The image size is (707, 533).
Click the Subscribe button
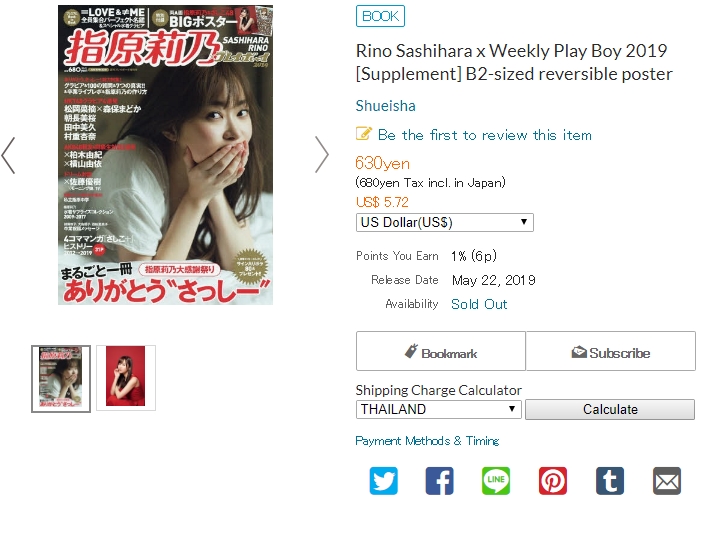click(x=611, y=351)
